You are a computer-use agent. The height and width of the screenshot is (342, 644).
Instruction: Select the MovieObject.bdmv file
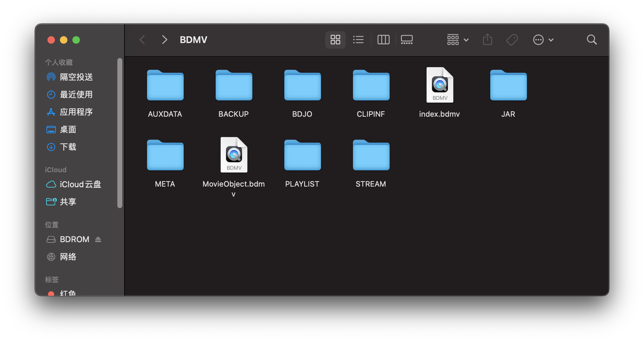click(x=234, y=155)
